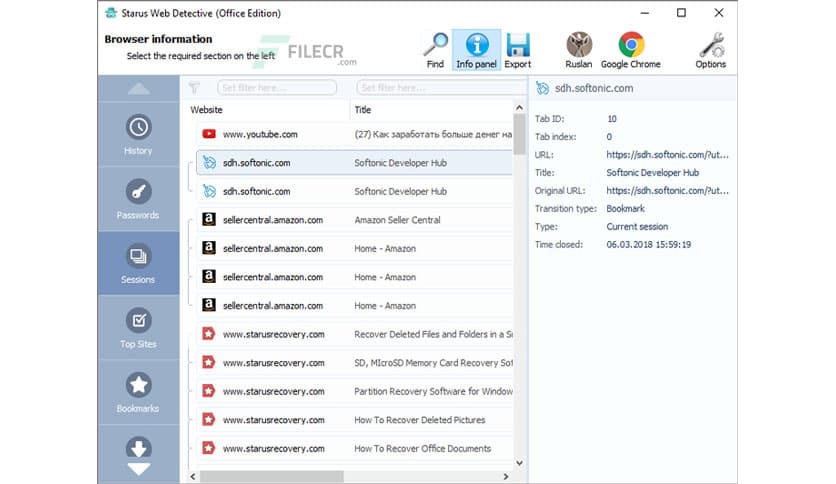
Task: Click the vertical scrollbar up arrow
Action: 519,108
